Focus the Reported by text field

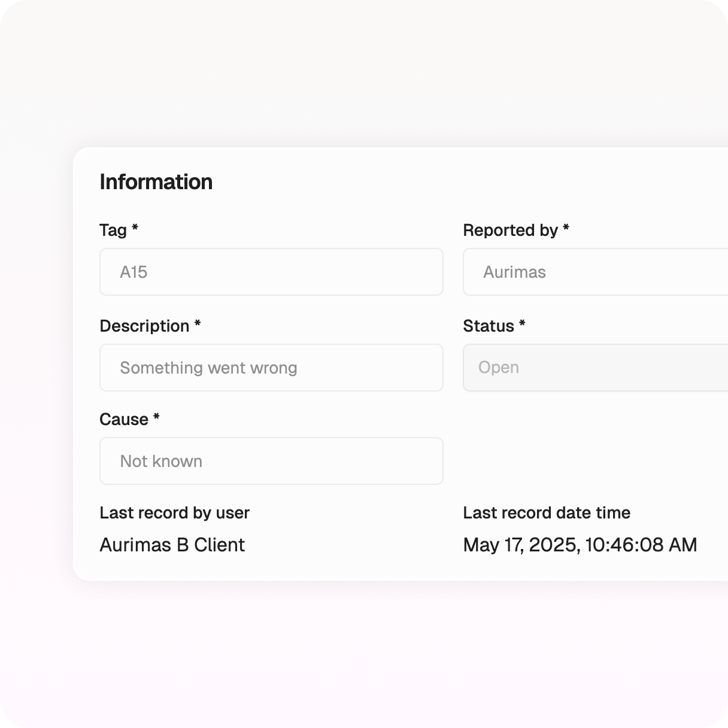click(x=595, y=272)
